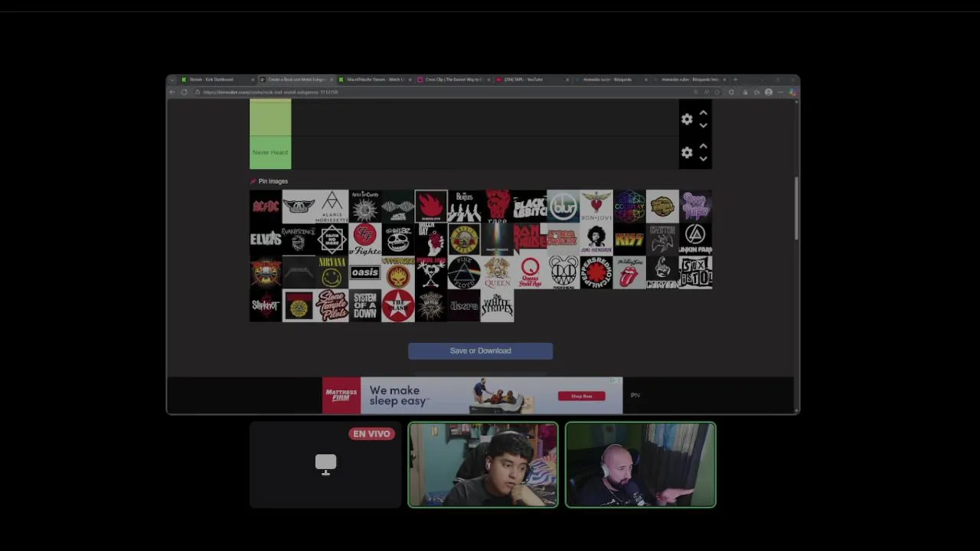Select the EN VIVO screen share tile
The width and height of the screenshot is (980, 551).
[325, 465]
